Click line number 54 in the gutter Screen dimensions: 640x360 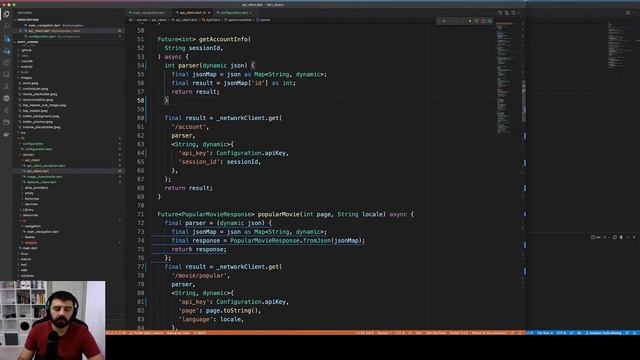140,66
